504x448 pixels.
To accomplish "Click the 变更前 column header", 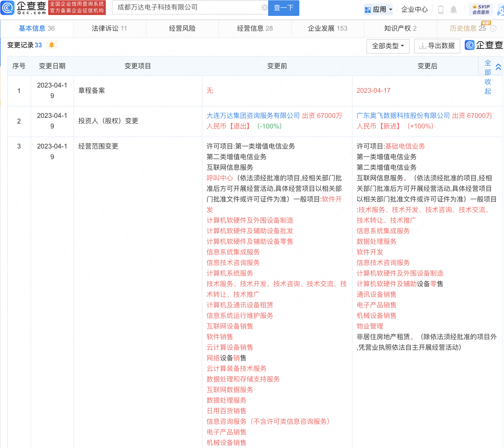I will coord(277,66).
